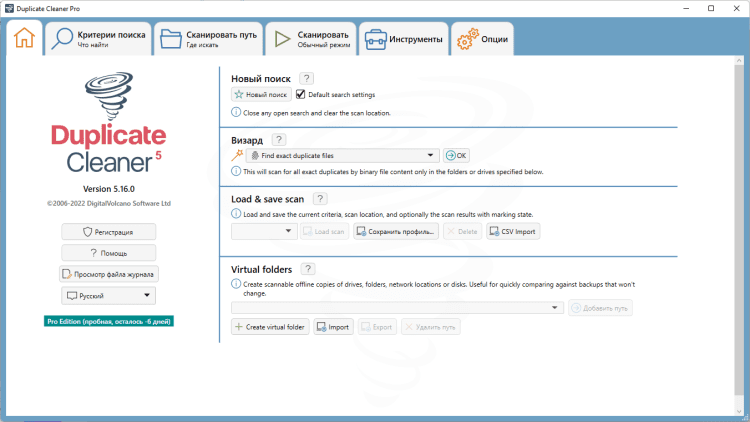Open the Критерии поиска tab
Image resolution: width=750 pixels, height=422 pixels.
99,39
